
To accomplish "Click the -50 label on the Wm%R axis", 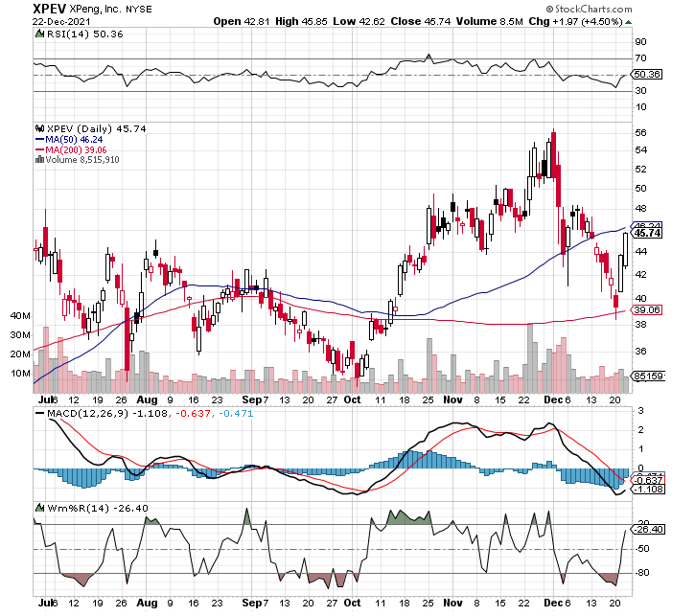I will pos(642,549).
